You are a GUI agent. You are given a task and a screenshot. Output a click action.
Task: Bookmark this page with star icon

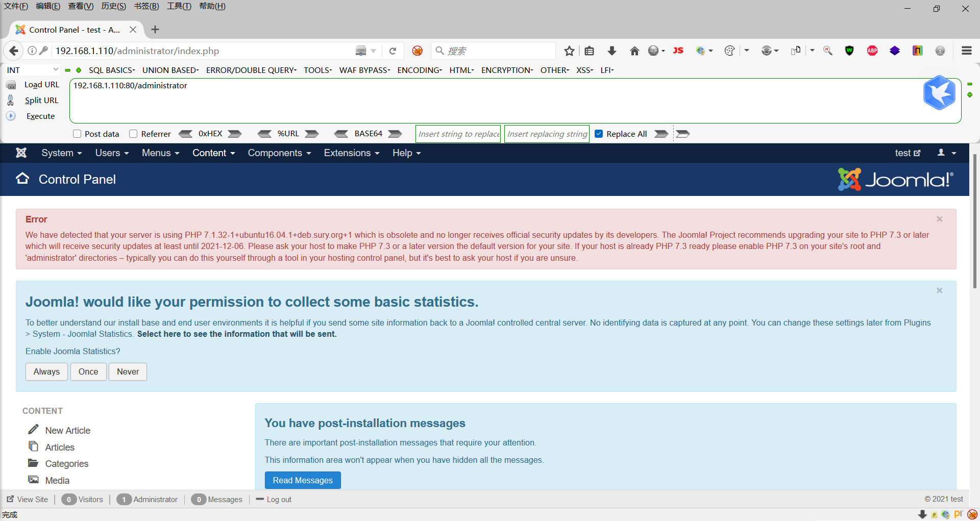569,51
